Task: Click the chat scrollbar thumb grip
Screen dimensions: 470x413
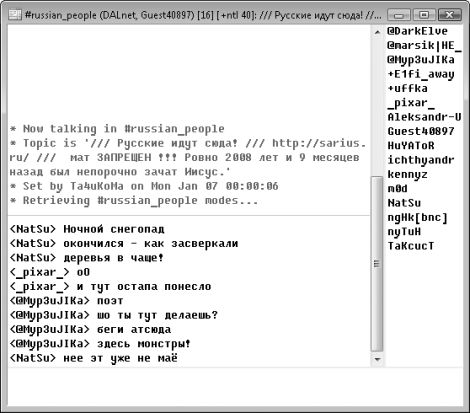Action: (377, 264)
